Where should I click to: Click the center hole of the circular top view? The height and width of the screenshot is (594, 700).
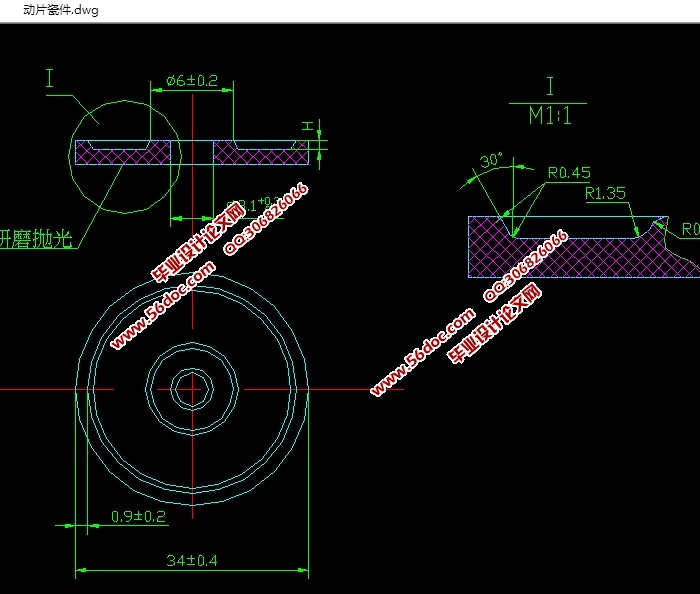pyautogui.click(x=190, y=388)
